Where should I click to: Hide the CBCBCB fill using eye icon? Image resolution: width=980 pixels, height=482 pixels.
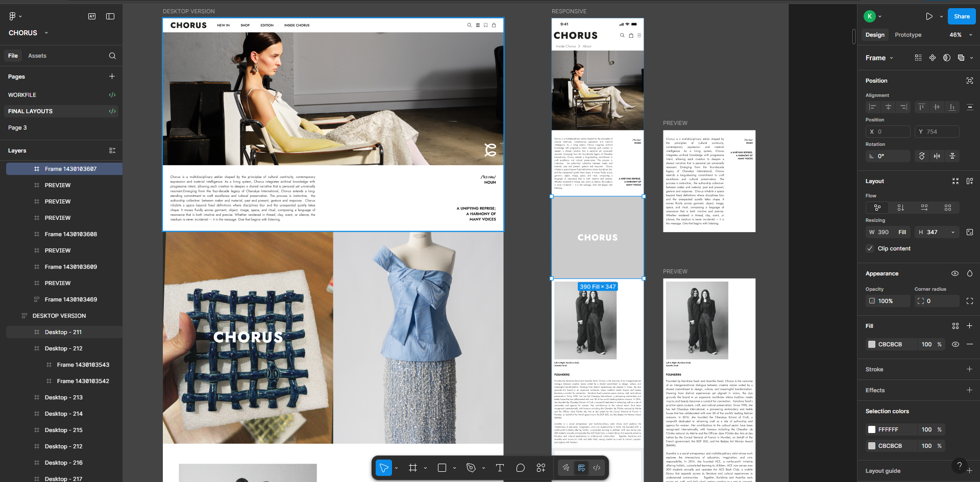pyautogui.click(x=955, y=344)
